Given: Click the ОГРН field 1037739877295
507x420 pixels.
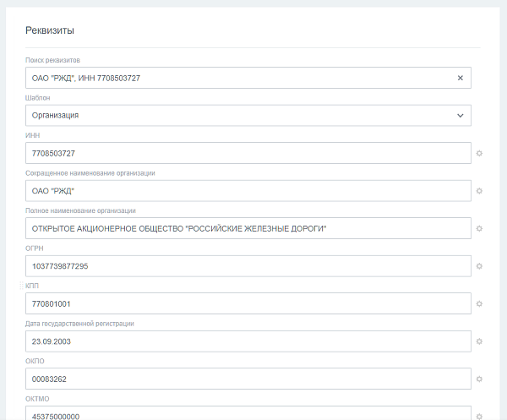Looking at the screenshot, I should click(x=248, y=266).
